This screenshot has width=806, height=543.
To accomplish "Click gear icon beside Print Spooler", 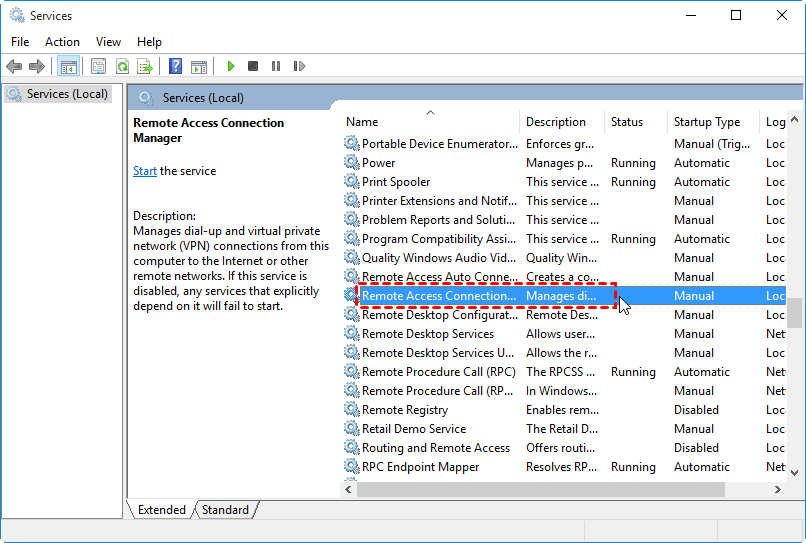I will [x=352, y=182].
